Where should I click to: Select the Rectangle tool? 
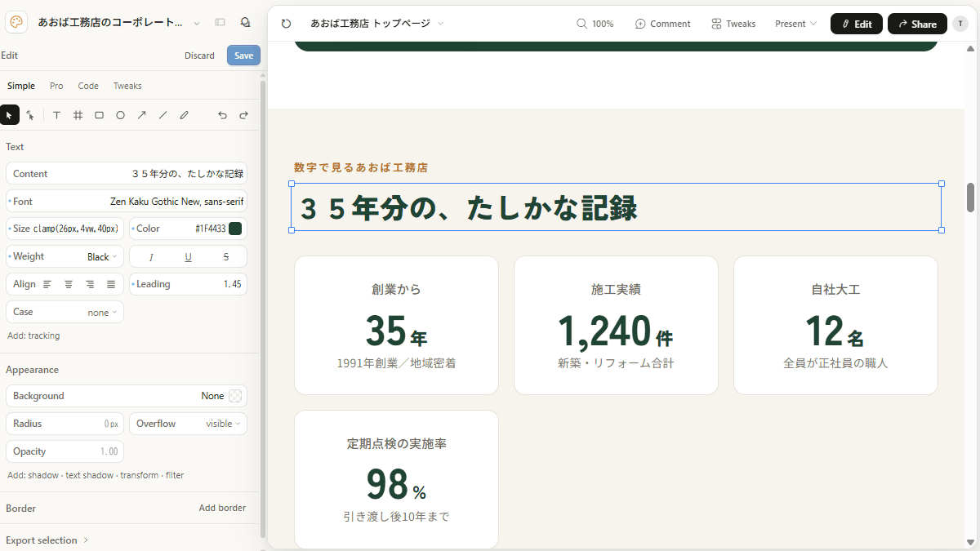click(99, 115)
